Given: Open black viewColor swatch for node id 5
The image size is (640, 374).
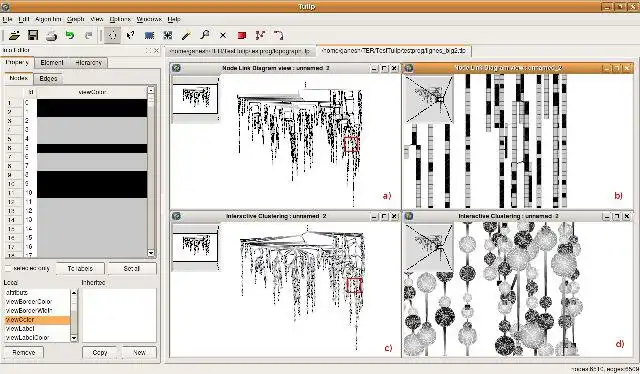Looking at the screenshot, I should (92, 148).
